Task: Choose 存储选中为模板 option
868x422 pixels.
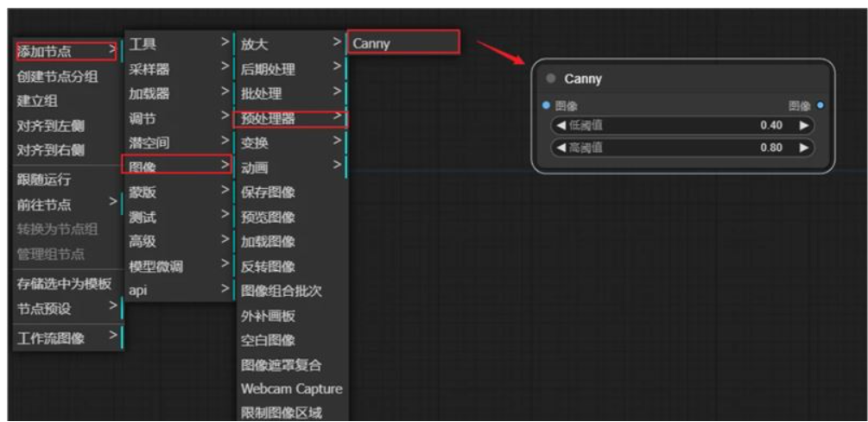Action: (64, 282)
